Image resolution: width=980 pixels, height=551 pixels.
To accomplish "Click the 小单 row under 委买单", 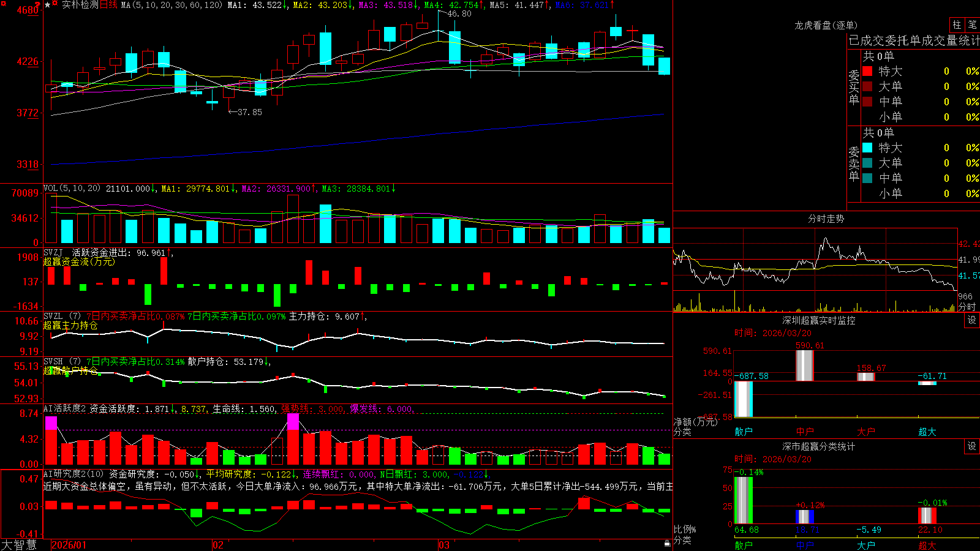I will pyautogui.click(x=921, y=117).
